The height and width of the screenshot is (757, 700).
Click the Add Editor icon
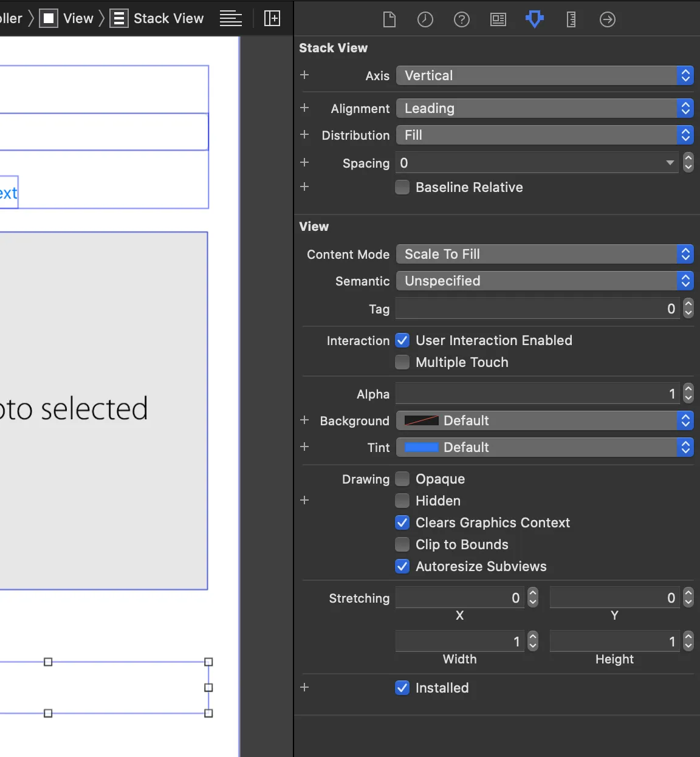pyautogui.click(x=272, y=18)
